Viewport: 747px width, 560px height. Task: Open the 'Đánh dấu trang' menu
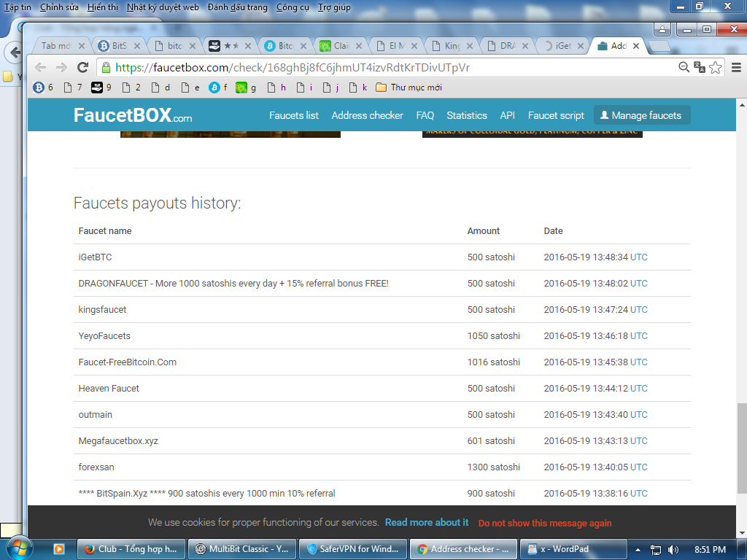pos(237,7)
